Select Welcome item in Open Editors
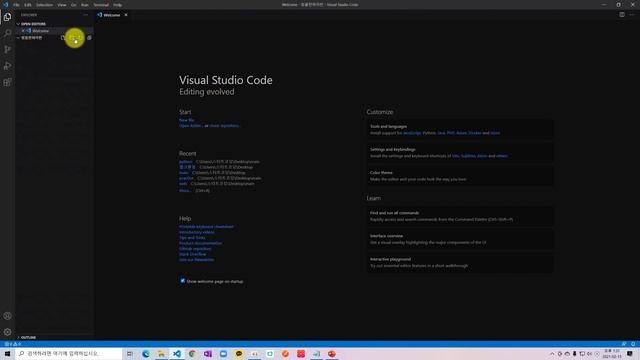Image resolution: width=640 pixels, height=360 pixels. (x=55, y=31)
